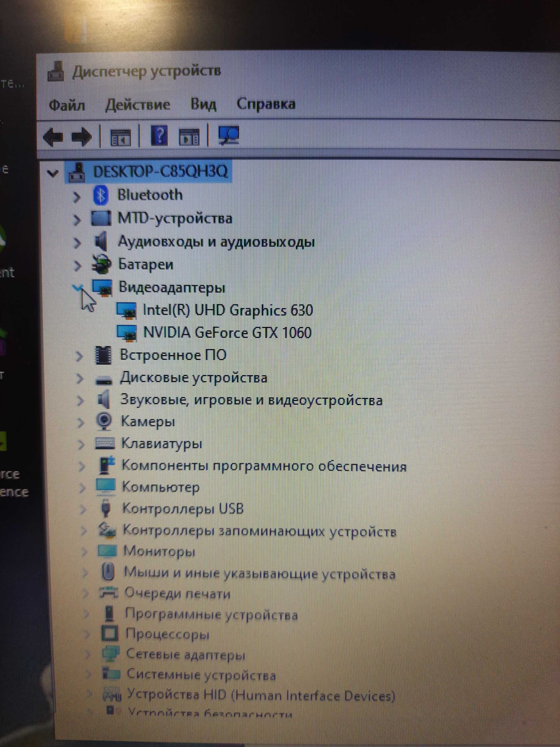Click the Мыши и иные указывающие устройства icon

click(x=108, y=572)
